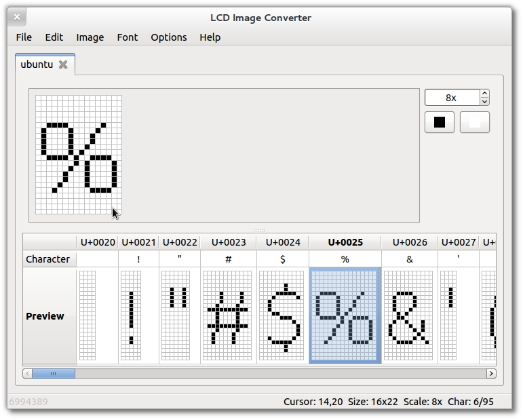Click the Char: 6/95 status text
523x420 pixels.
pos(470,402)
